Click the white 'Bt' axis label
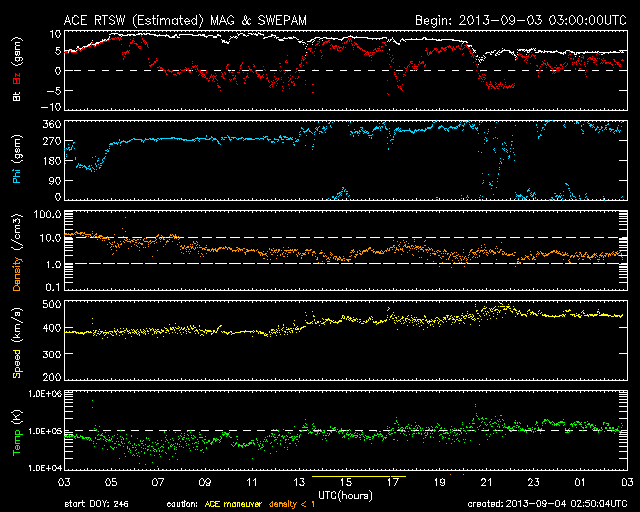The height and width of the screenshot is (512, 640). [17, 96]
